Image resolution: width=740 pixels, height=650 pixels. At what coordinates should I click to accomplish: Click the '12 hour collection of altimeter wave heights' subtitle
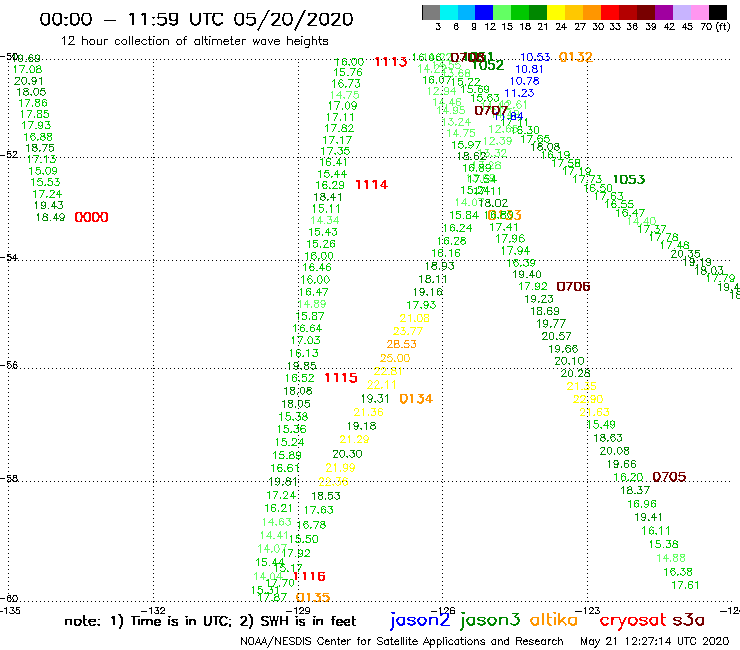194,41
